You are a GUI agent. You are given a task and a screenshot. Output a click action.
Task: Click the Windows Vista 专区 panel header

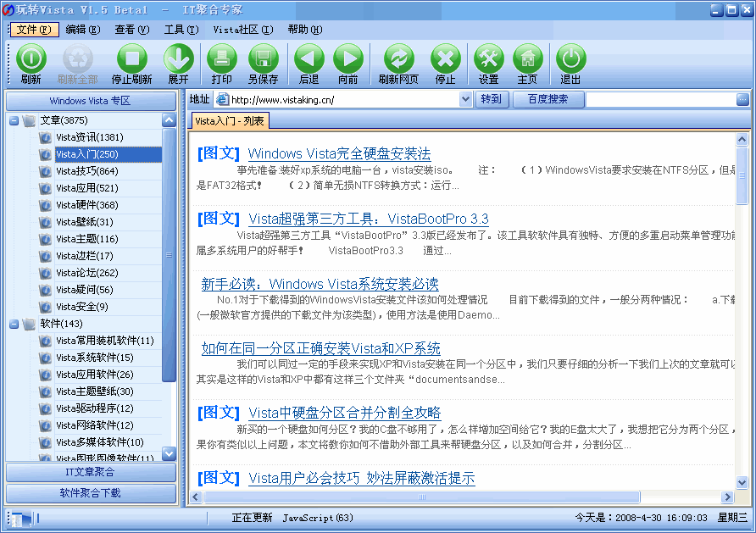(91, 101)
